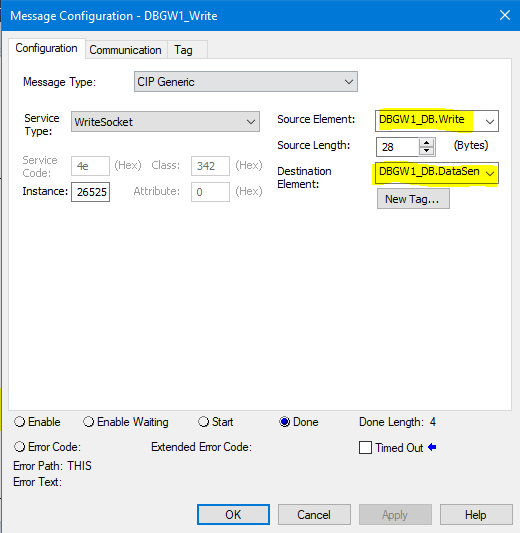The width and height of the screenshot is (520, 533).
Task: Close the Message Configuration dialog
Action: [x=505, y=15]
